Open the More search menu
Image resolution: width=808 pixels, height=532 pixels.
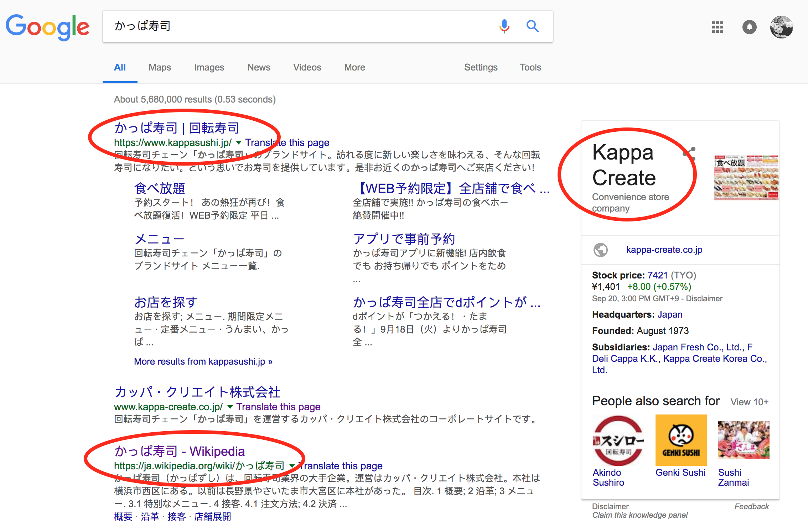point(354,67)
